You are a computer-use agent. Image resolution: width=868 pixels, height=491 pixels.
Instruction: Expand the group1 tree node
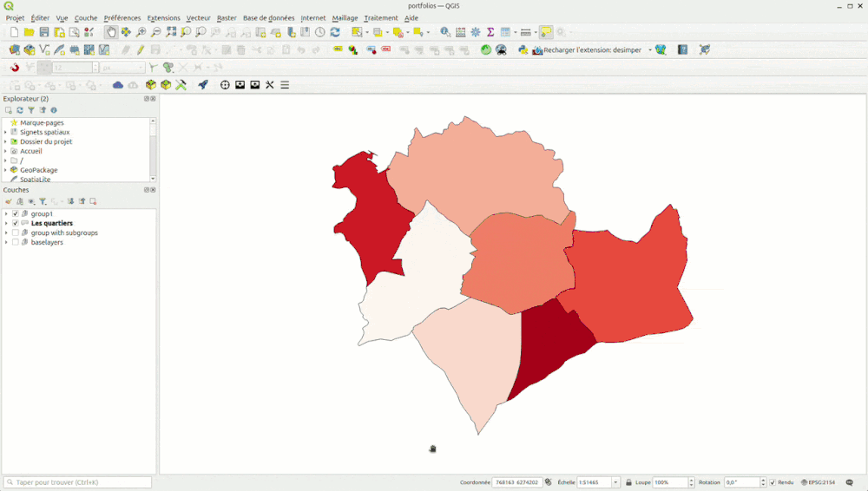click(x=6, y=213)
